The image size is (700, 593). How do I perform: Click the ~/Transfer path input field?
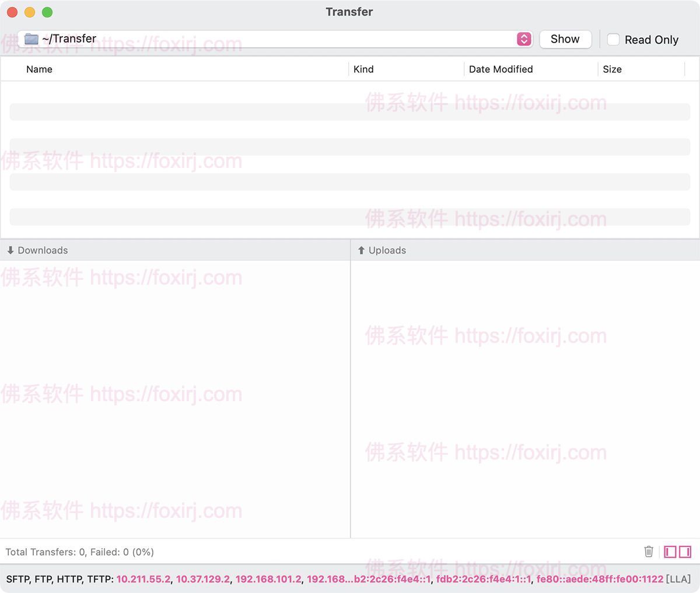point(233,38)
